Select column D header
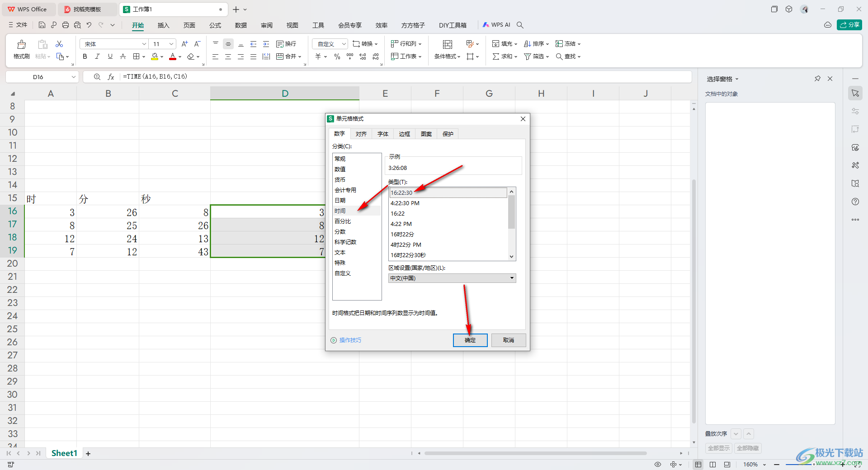 point(285,94)
